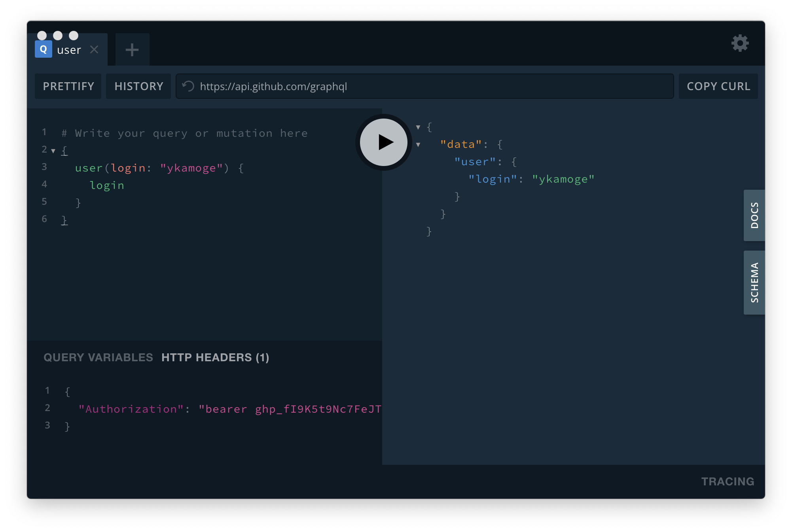
Task: Collapse the query block on line 2
Action: 53,151
